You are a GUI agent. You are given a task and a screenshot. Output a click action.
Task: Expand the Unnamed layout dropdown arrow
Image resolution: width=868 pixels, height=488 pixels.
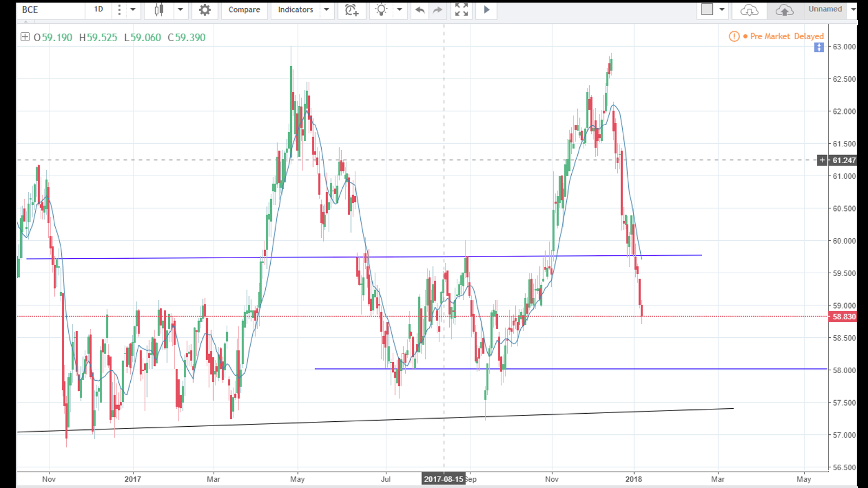[x=853, y=9]
